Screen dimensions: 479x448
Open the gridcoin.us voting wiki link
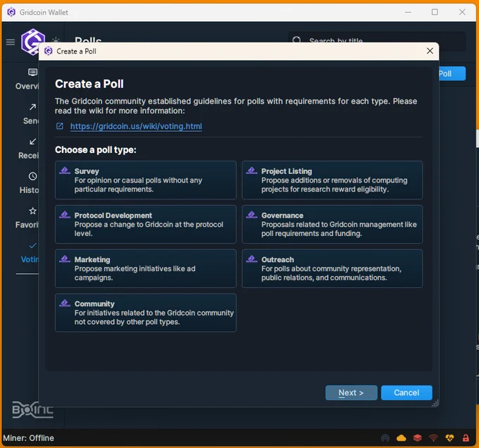(136, 126)
